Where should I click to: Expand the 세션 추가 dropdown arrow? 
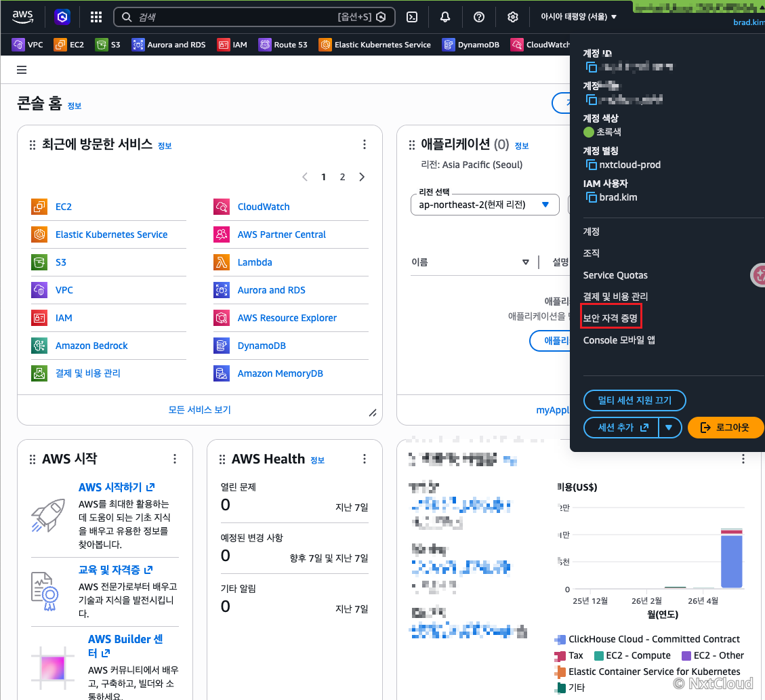point(669,428)
